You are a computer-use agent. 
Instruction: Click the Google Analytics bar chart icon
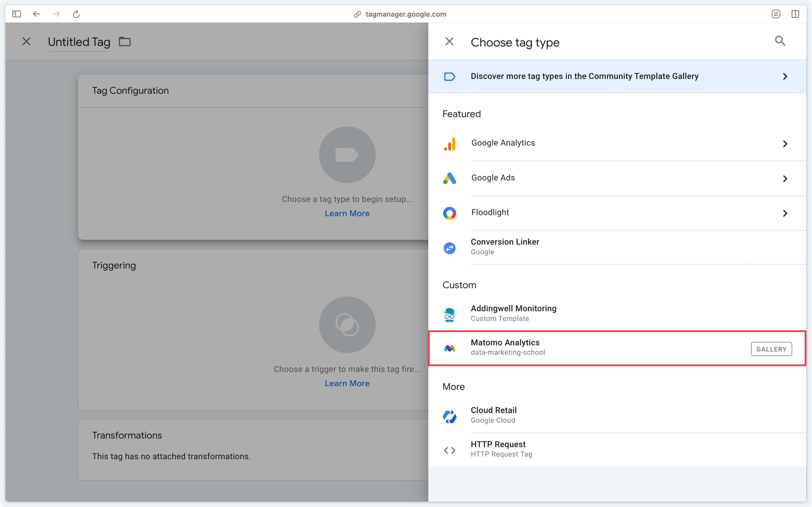(450, 144)
